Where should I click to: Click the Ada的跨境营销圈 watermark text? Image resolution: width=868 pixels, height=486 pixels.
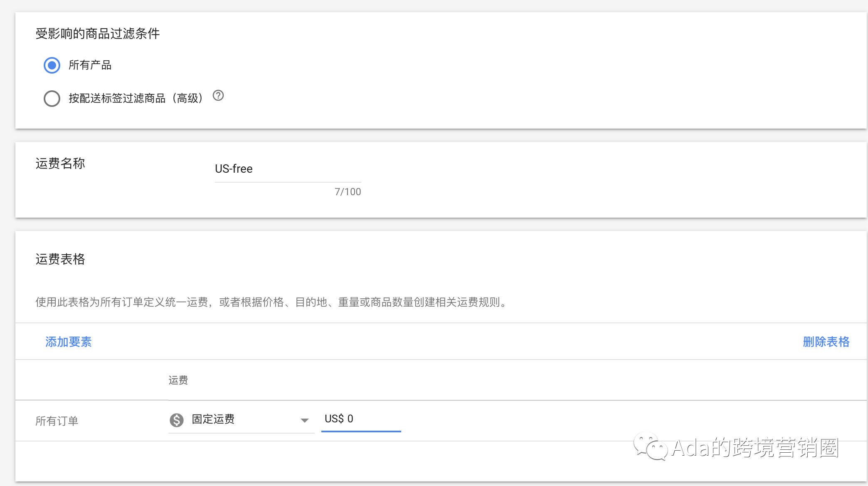click(x=755, y=448)
